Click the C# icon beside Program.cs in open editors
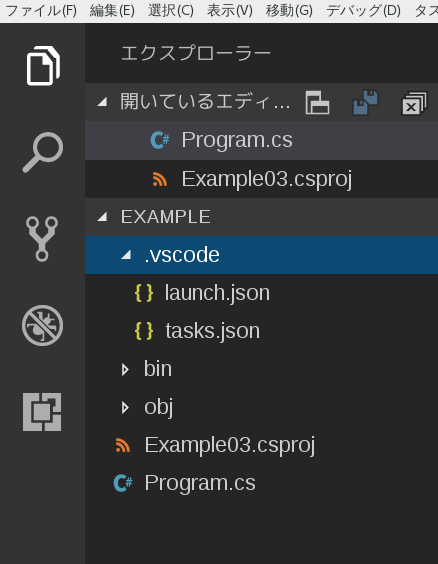The height and width of the screenshot is (564, 438). click(x=160, y=140)
